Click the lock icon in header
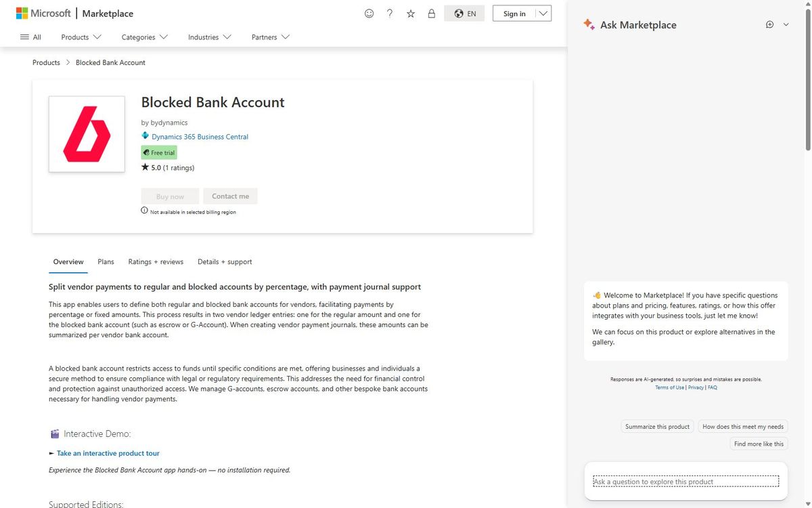 pos(432,14)
